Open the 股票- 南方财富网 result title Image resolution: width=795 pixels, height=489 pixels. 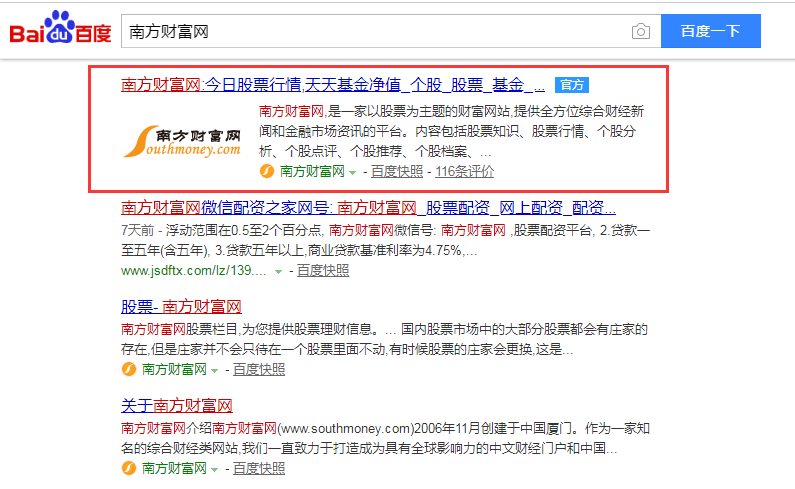[x=181, y=307]
